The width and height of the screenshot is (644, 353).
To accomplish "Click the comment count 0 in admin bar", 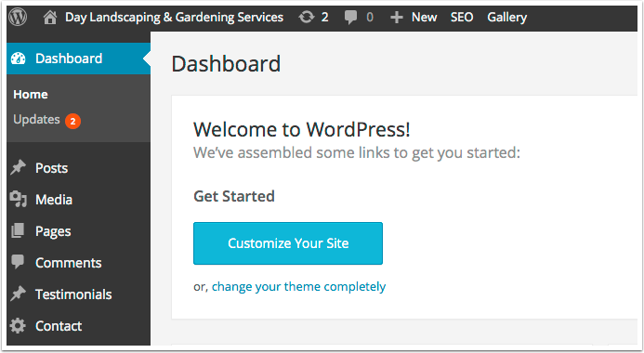I will coord(370,18).
